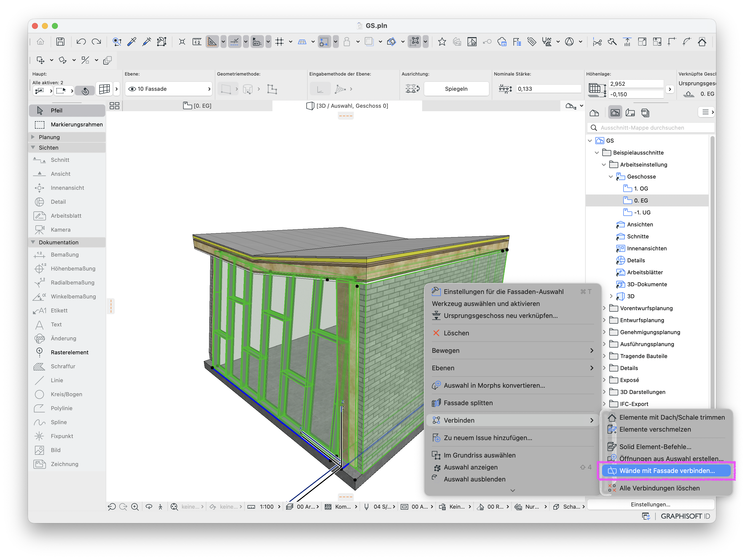Click the Nominale Stärke 0,133 field
Viewport: 744px width, 560px height.
[x=548, y=89]
